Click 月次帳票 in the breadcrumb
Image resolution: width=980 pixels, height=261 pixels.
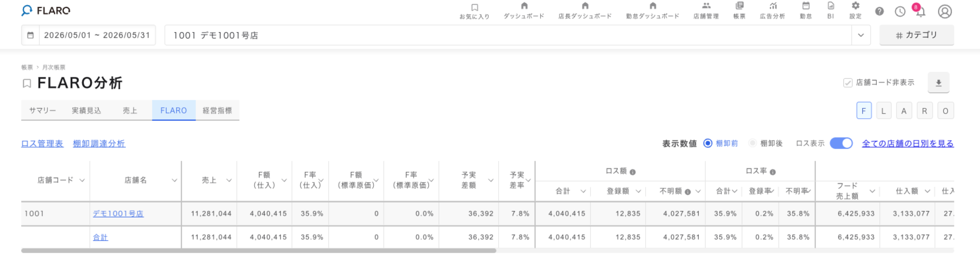pyautogui.click(x=54, y=68)
